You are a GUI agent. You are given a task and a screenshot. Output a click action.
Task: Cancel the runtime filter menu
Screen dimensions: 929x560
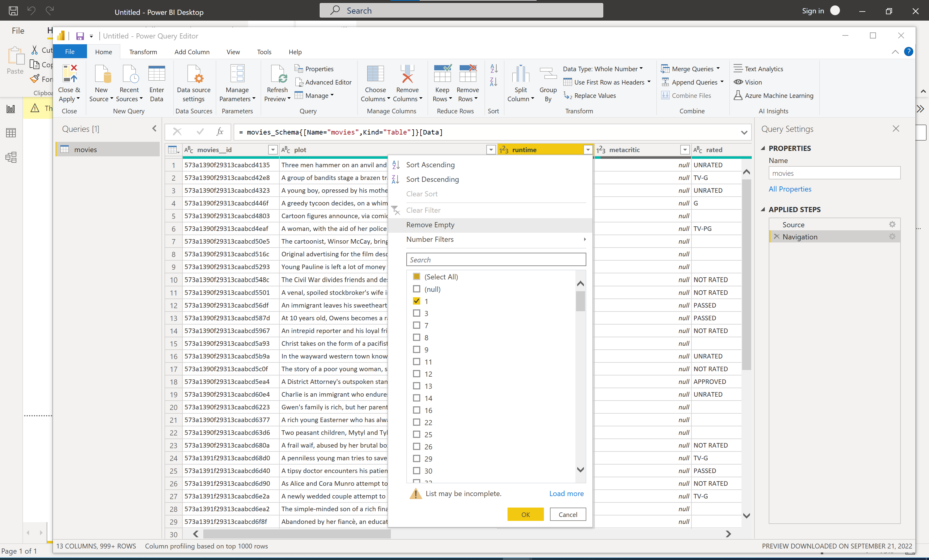click(x=568, y=514)
